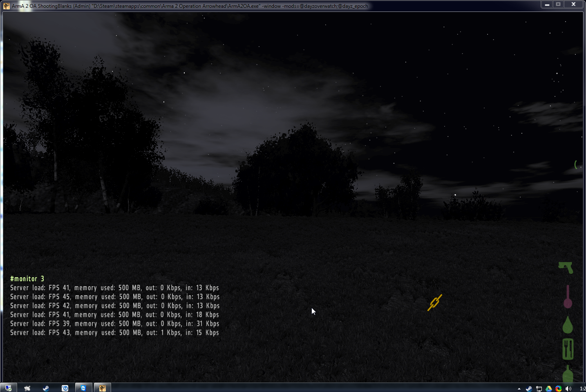The image size is (586, 392).
Task: Open the blue U icon taskbar app
Action: click(65, 388)
